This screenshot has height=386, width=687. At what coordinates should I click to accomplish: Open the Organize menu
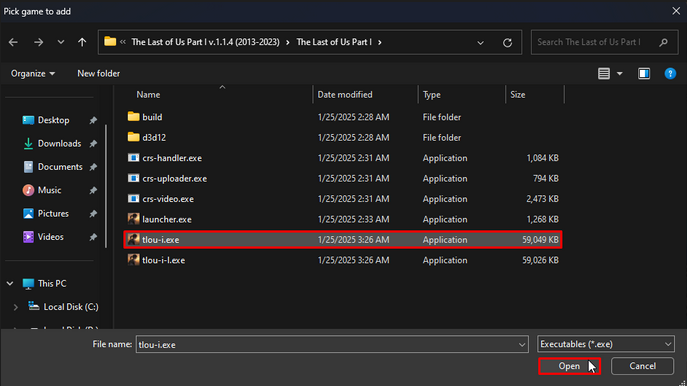point(33,74)
